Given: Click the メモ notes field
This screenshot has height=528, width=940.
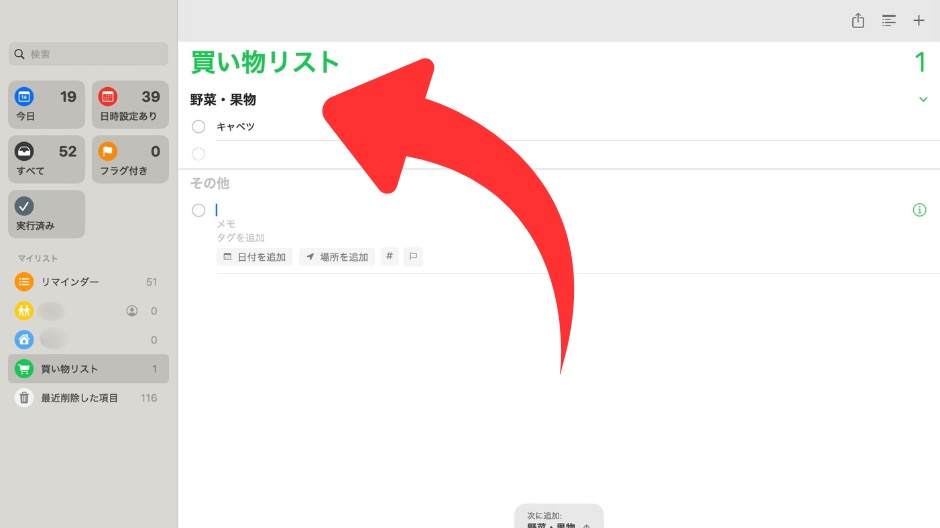Looking at the screenshot, I should click(226, 224).
